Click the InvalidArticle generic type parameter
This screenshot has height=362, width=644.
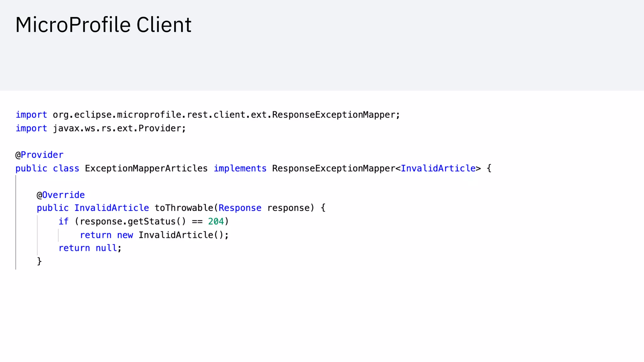(x=438, y=168)
